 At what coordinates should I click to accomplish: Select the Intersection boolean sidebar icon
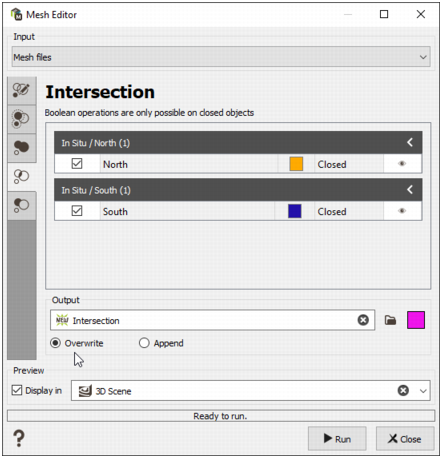click(22, 176)
